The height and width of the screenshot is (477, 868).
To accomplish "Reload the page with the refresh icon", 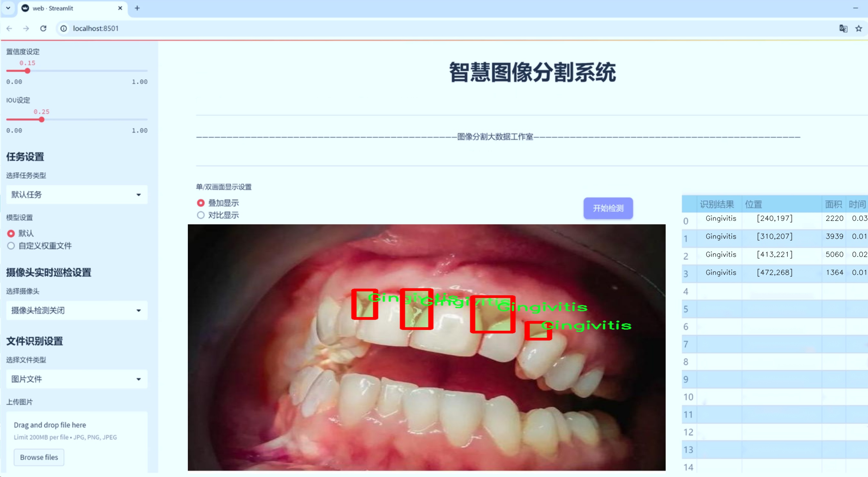I will click(x=43, y=28).
